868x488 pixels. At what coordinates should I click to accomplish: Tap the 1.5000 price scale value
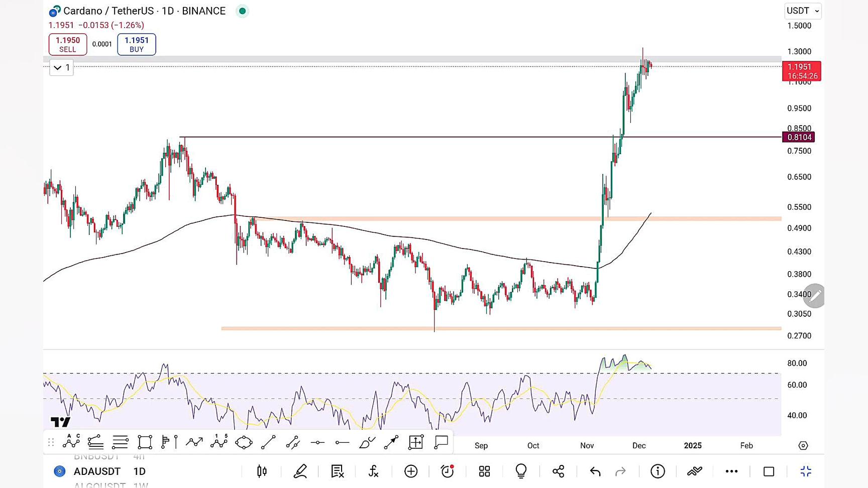pyautogui.click(x=799, y=26)
